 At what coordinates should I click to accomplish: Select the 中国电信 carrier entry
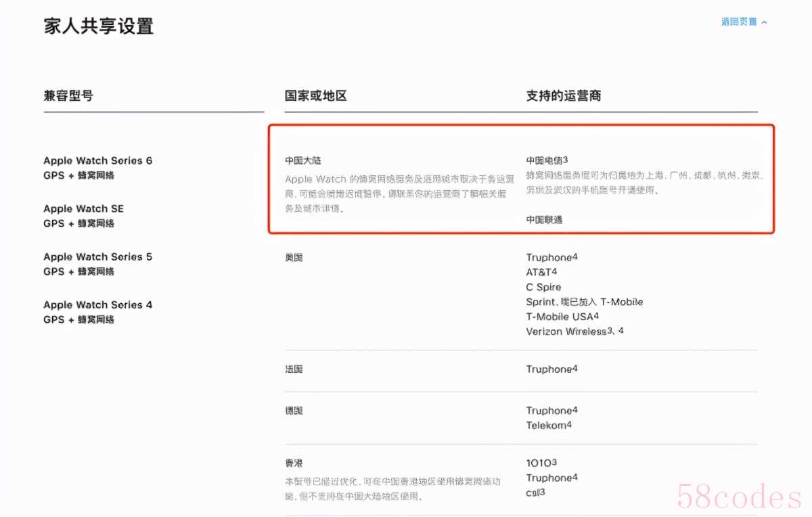(x=547, y=160)
